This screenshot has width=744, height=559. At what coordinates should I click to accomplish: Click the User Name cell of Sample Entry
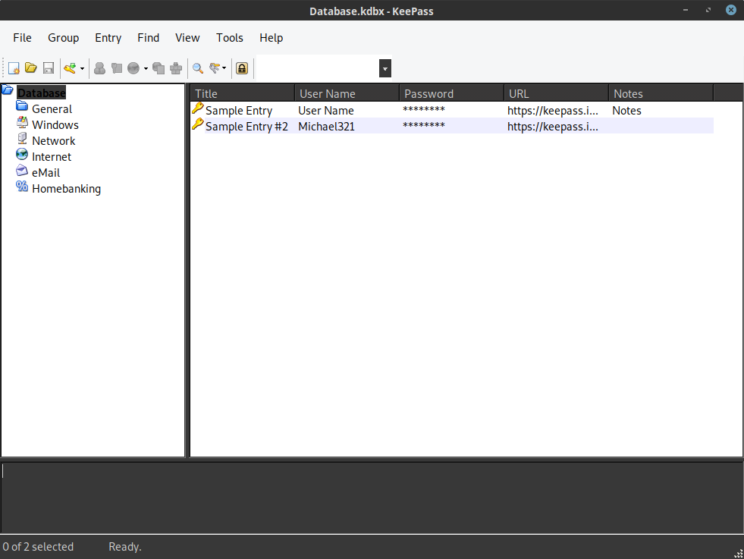(326, 111)
